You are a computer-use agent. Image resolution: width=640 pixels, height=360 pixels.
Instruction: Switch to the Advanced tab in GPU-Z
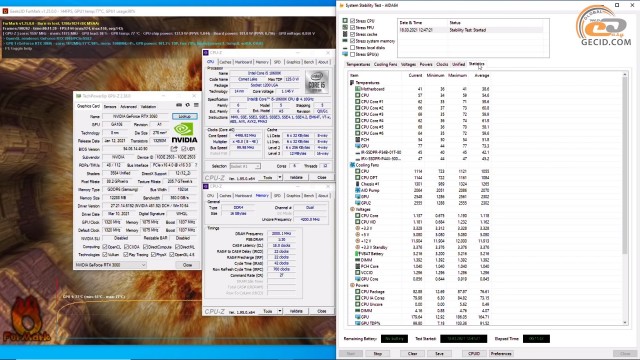tap(128, 107)
